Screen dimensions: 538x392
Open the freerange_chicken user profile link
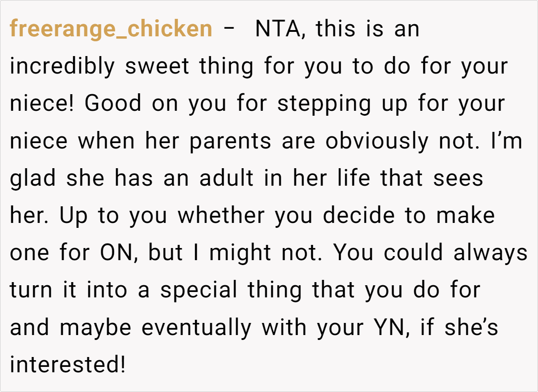[x=111, y=29]
